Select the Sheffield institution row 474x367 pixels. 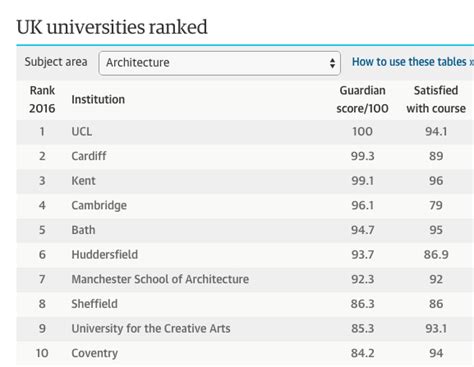coord(245,304)
